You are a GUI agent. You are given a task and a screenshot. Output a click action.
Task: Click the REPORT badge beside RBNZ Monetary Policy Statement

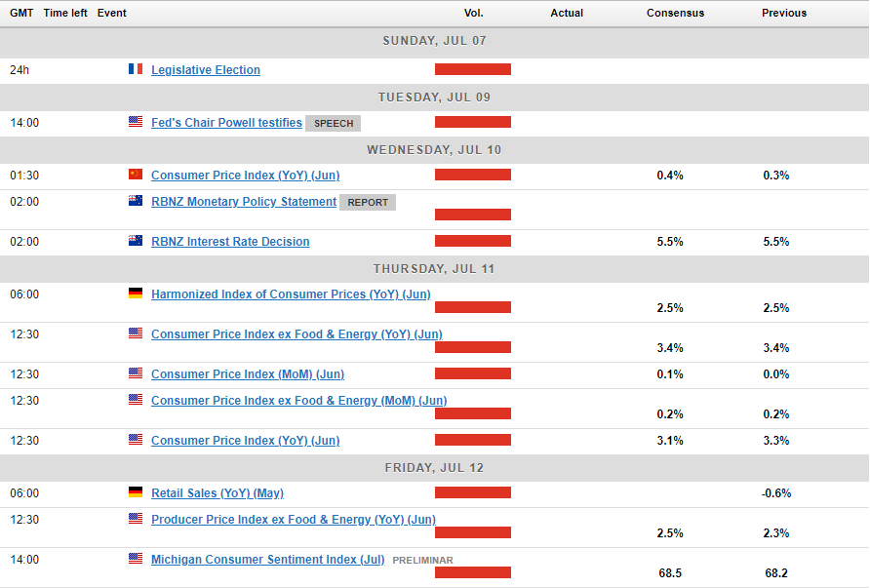(368, 203)
